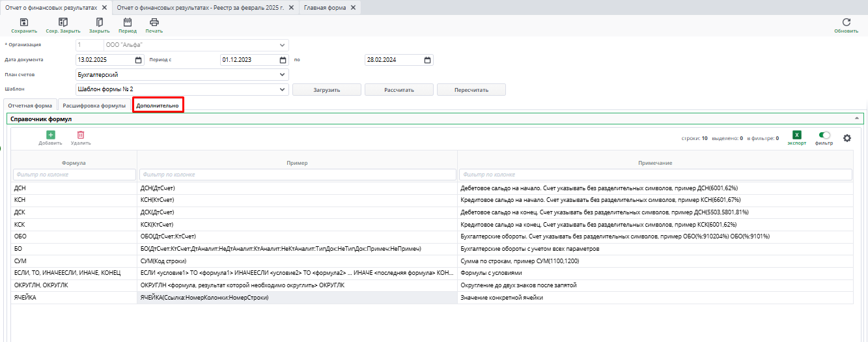Open the План счетов dropdown
The width and height of the screenshot is (868, 342).
tap(283, 75)
